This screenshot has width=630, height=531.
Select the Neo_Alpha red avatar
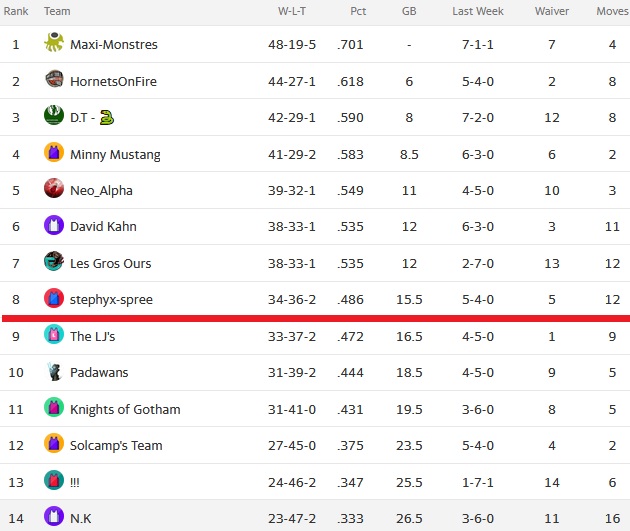[54, 188]
